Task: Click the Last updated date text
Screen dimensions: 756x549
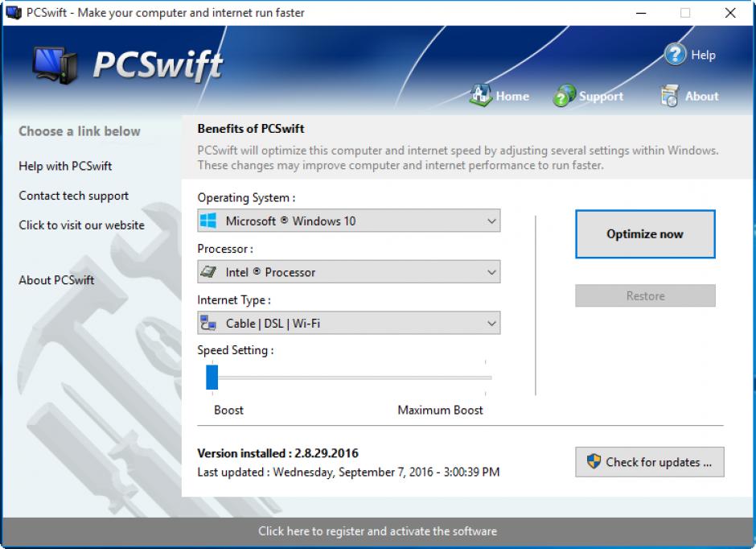Action: coord(348,472)
